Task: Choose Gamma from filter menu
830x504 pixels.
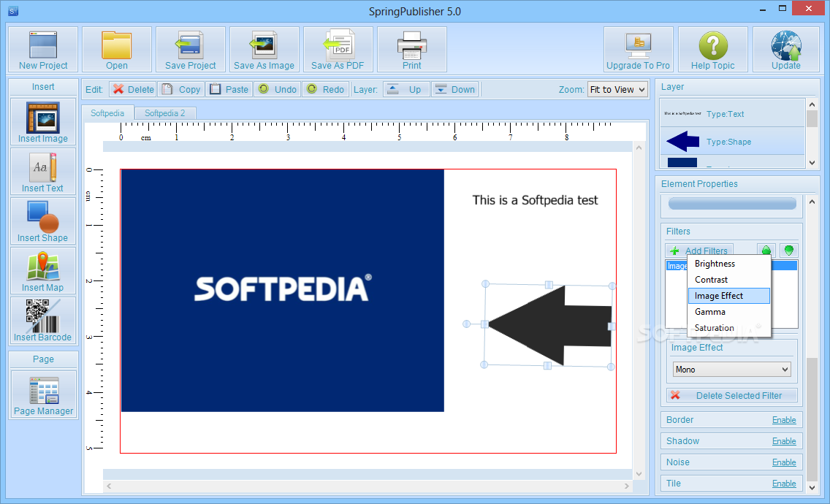Action: 728,312
